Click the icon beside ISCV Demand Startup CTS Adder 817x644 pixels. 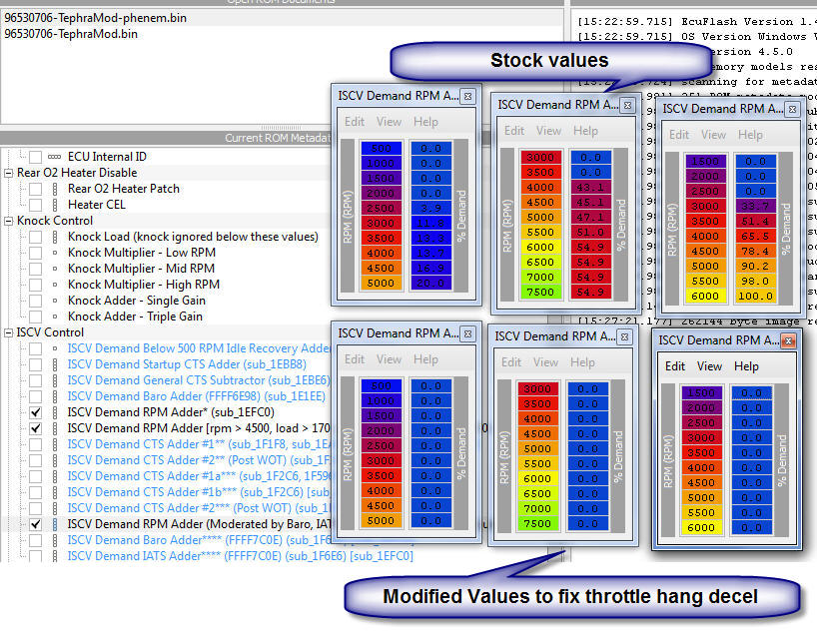click(x=54, y=364)
